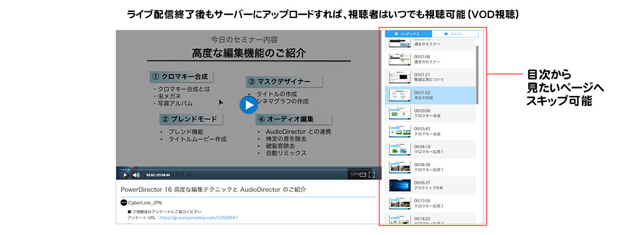Viewport: 644px width, 235px height.
Task: Mute the video with the speaker icon
Action: tap(137, 175)
